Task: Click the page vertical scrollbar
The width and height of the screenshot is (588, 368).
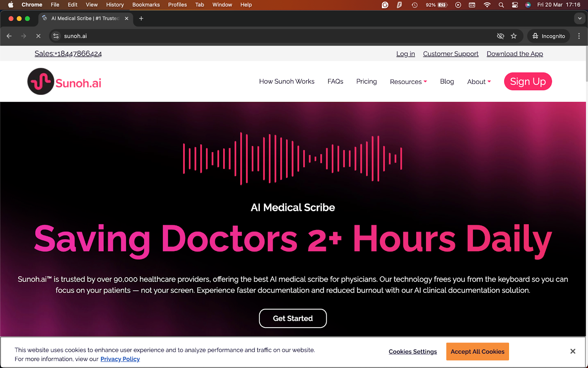Action: point(587,63)
